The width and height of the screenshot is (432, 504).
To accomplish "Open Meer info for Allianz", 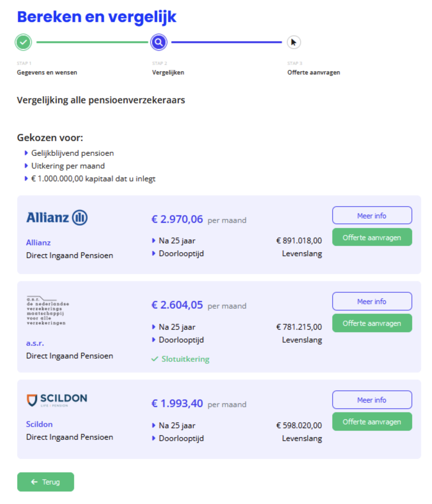I will (x=372, y=216).
